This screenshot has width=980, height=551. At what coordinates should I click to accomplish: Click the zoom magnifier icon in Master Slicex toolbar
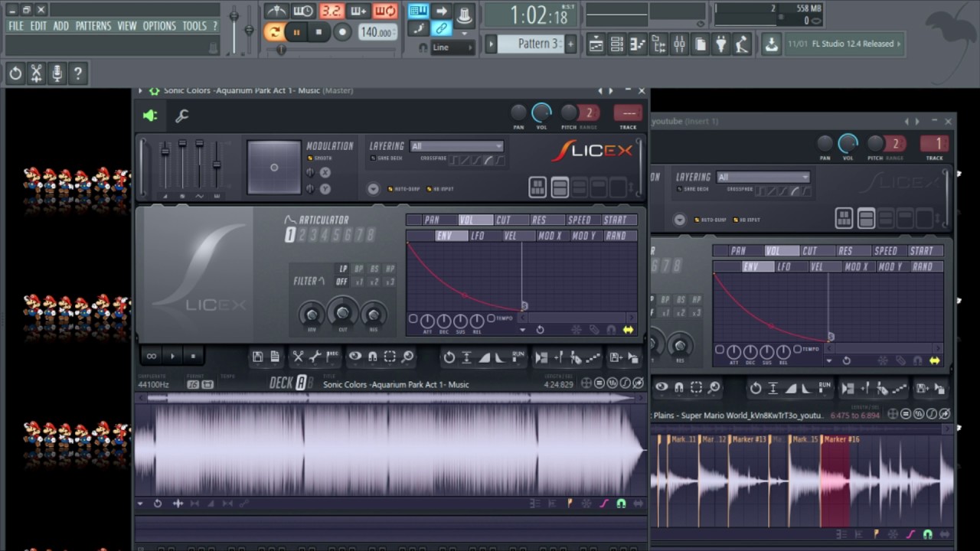(x=407, y=357)
